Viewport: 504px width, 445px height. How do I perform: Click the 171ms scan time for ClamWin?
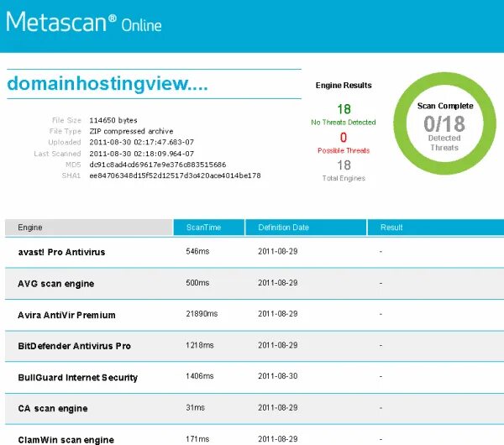[197, 439]
